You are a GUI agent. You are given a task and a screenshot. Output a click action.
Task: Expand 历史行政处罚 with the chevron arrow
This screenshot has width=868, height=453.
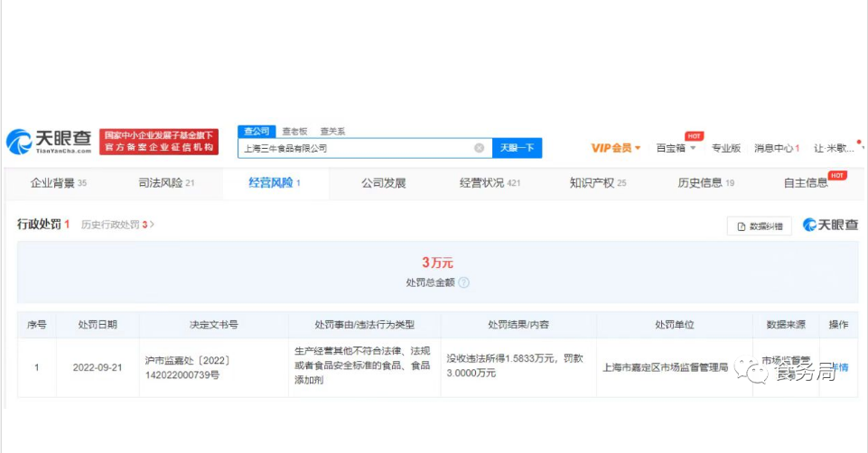pos(152,224)
